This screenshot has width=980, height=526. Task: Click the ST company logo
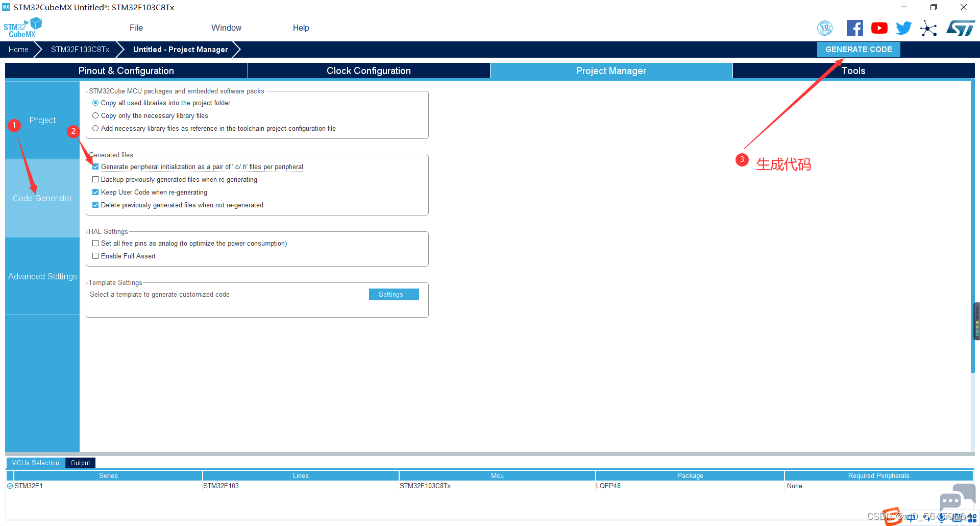click(x=961, y=28)
